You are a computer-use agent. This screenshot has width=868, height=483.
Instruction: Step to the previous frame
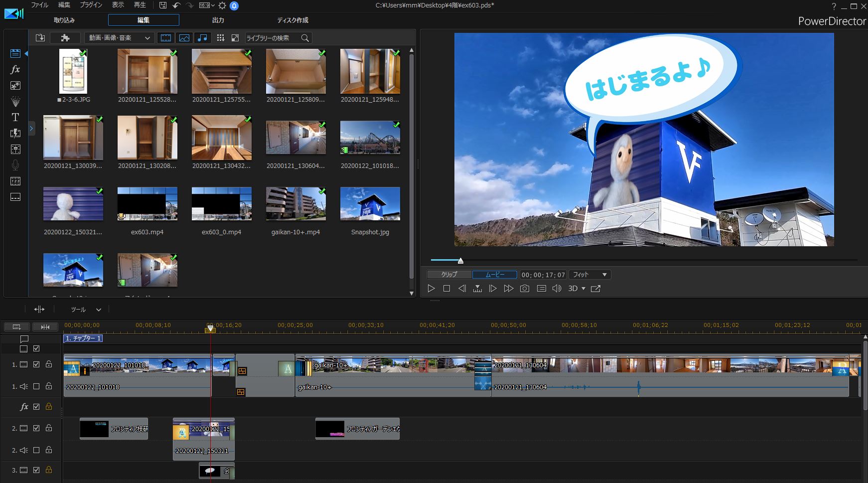tap(462, 289)
